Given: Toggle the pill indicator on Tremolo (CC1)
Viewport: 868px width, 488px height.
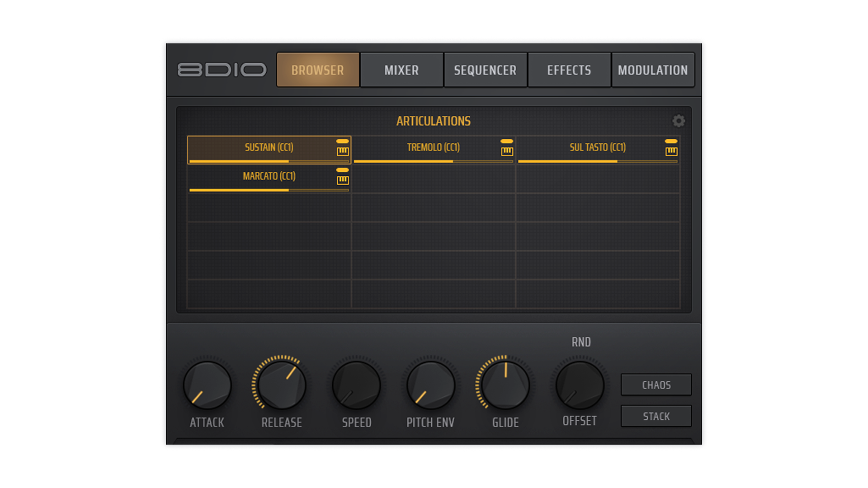Looking at the screenshot, I should (x=507, y=141).
